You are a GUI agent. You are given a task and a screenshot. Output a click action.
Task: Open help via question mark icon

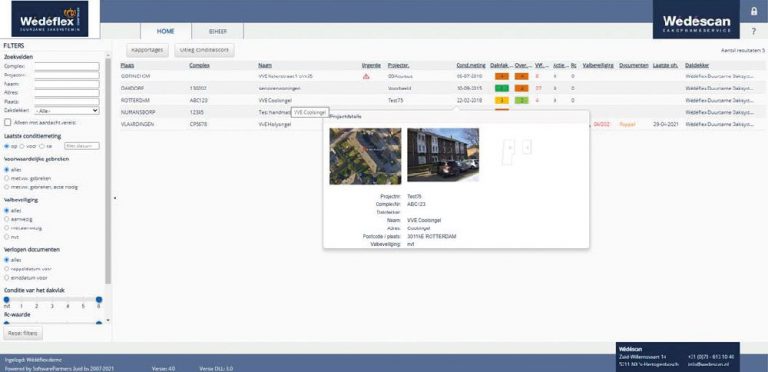point(754,31)
